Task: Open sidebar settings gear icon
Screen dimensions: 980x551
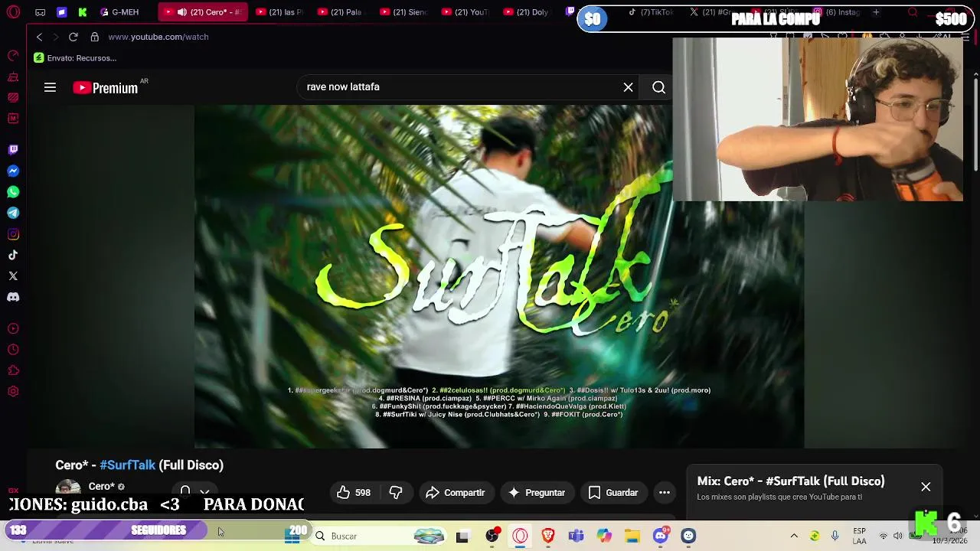Action: pyautogui.click(x=13, y=392)
